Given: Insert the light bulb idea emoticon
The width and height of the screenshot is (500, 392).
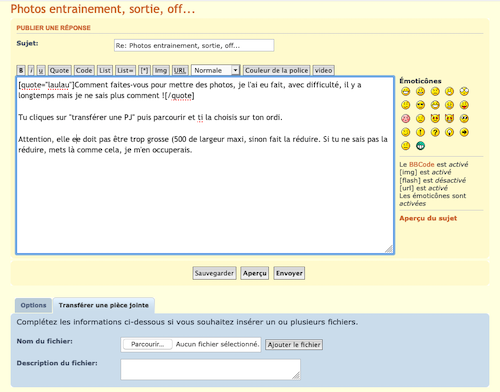Looking at the screenshot, I should pyautogui.click(x=449, y=132).
